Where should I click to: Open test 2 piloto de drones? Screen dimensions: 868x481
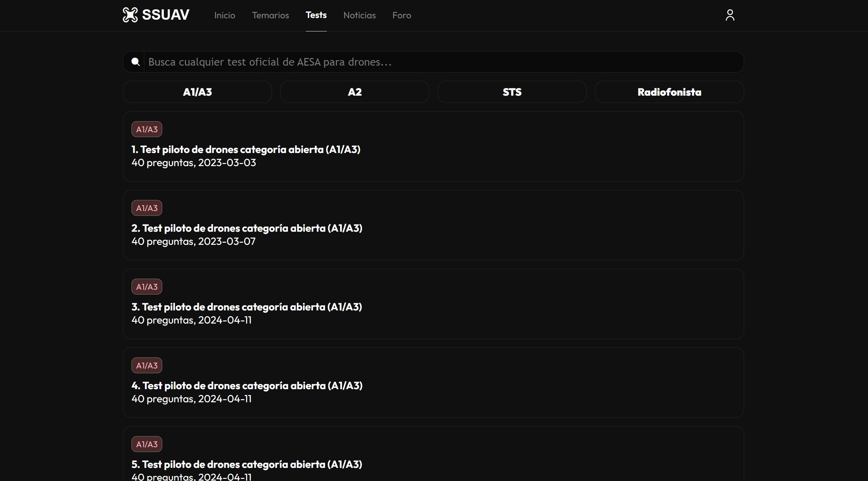[x=246, y=228]
